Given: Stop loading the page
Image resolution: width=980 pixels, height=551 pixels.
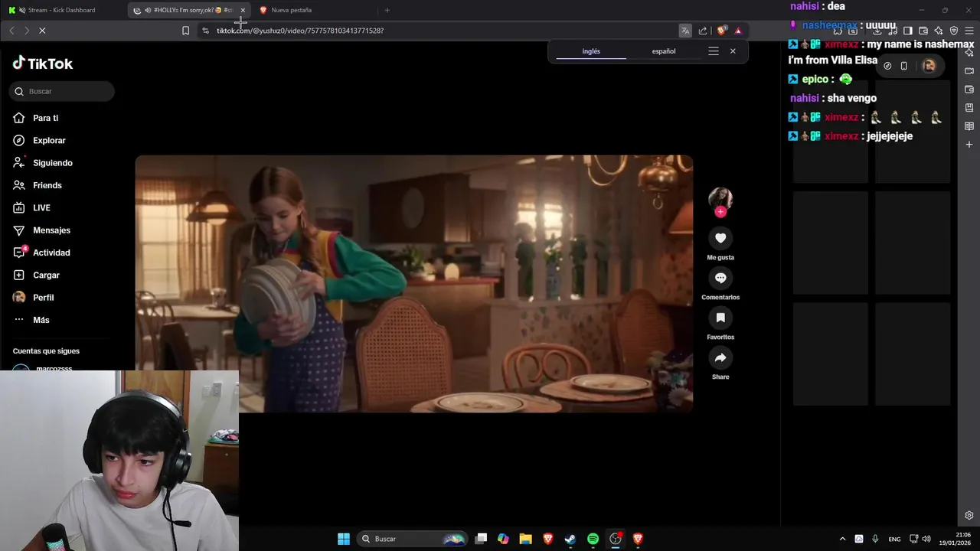Looking at the screenshot, I should tap(42, 31).
